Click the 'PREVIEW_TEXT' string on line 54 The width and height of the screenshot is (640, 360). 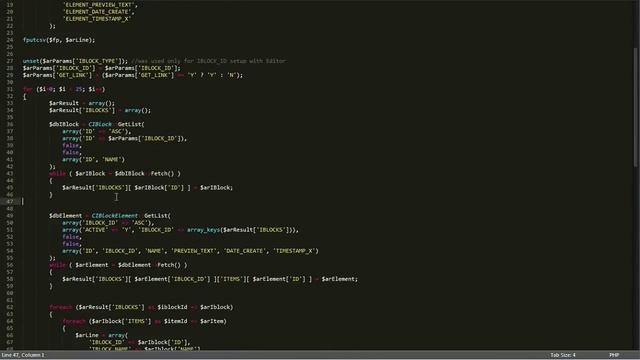[x=194, y=251]
